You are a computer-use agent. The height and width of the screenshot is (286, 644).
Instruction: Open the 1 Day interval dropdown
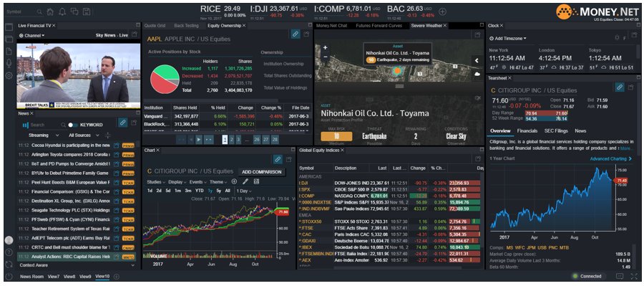(244, 191)
